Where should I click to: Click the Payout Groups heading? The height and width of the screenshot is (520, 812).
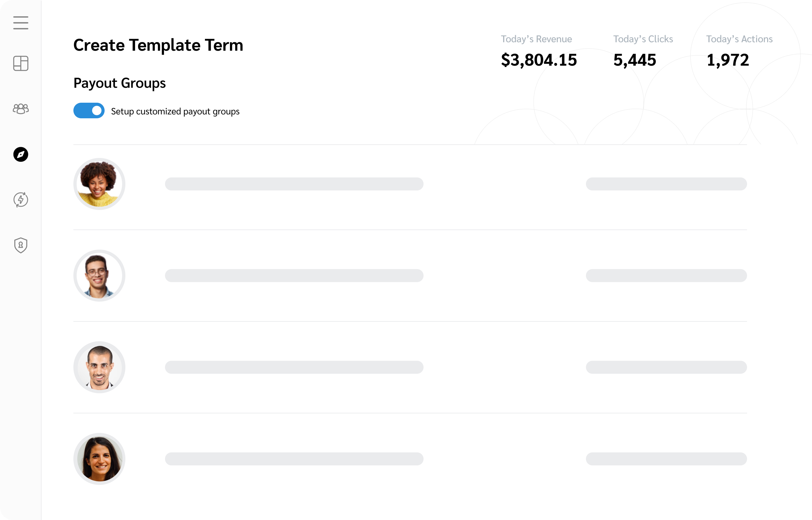pos(120,83)
